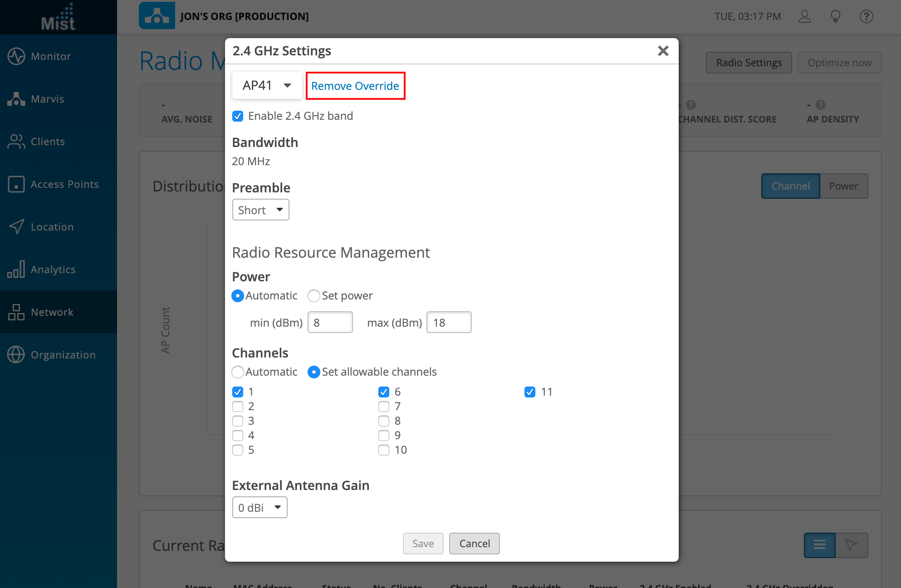Image resolution: width=901 pixels, height=588 pixels.
Task: Open the Network menu in the sidebar
Action: (52, 312)
